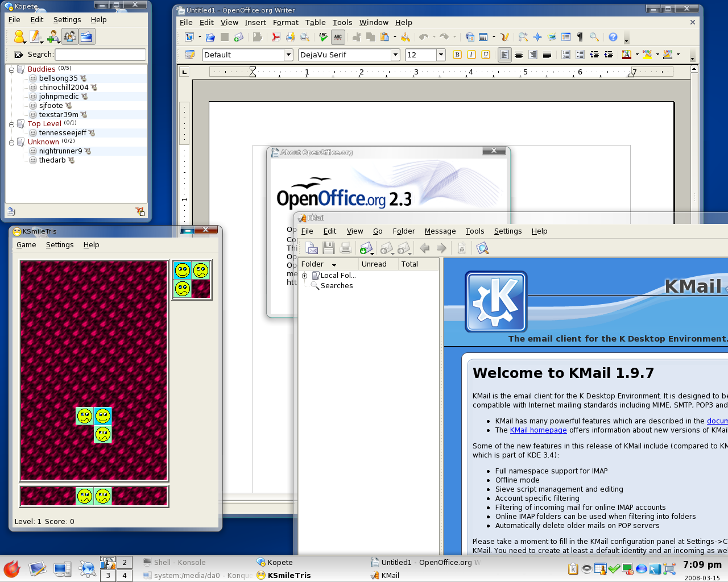Select contact nightrunner9 in Kopete
This screenshot has width=728, height=582.
(x=60, y=151)
